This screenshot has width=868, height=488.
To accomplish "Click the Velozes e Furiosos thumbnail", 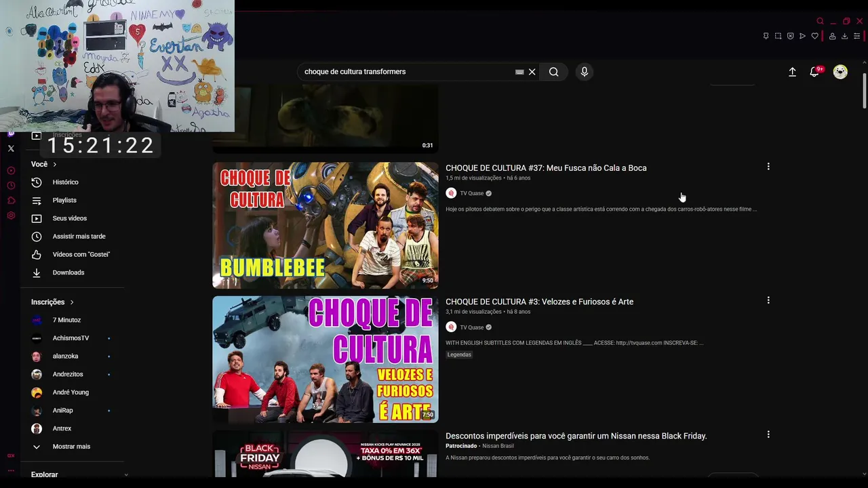I will pyautogui.click(x=325, y=359).
